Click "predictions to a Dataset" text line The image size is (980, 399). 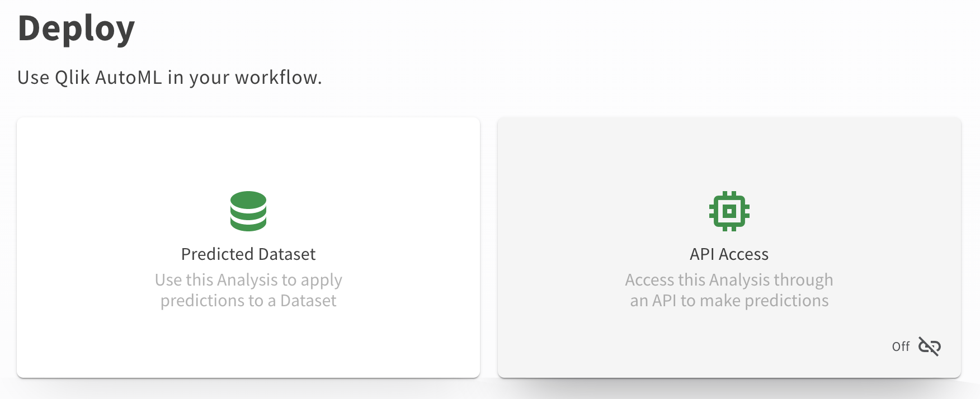coord(248,301)
